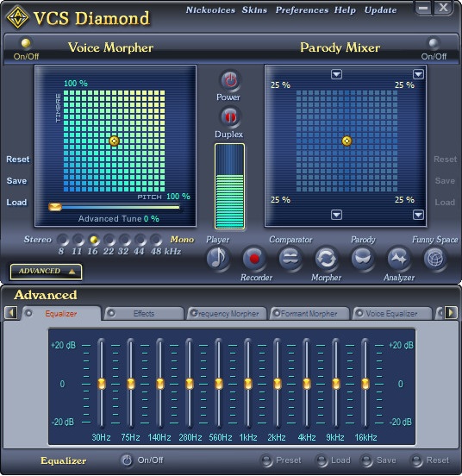This screenshot has height=476, width=462.
Task: Click the 2kHz equalizer slider knob
Action: click(277, 384)
